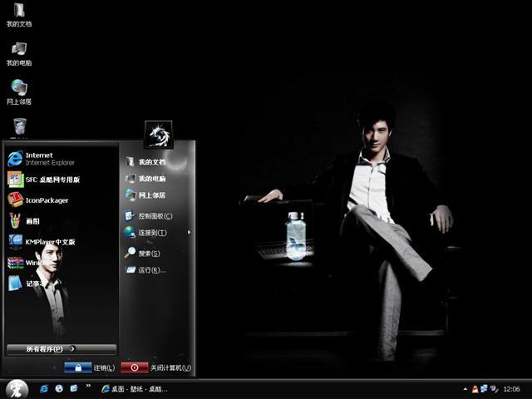Click the 注销(L) log off button

90,367
